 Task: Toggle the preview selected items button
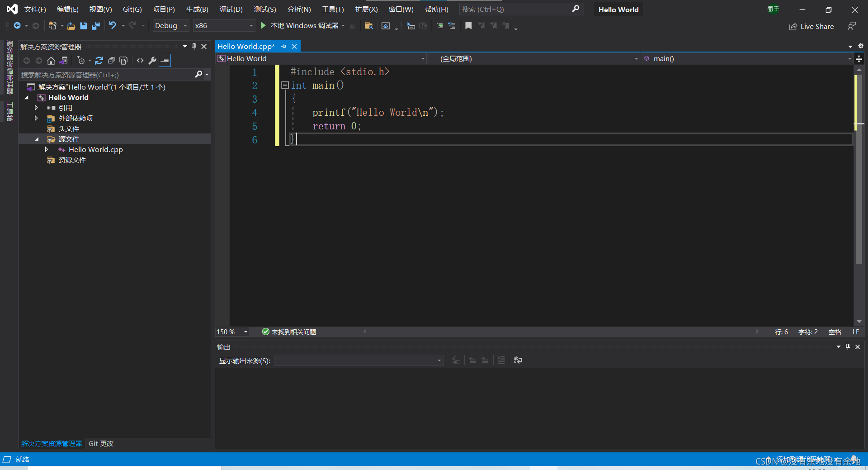(165, 61)
